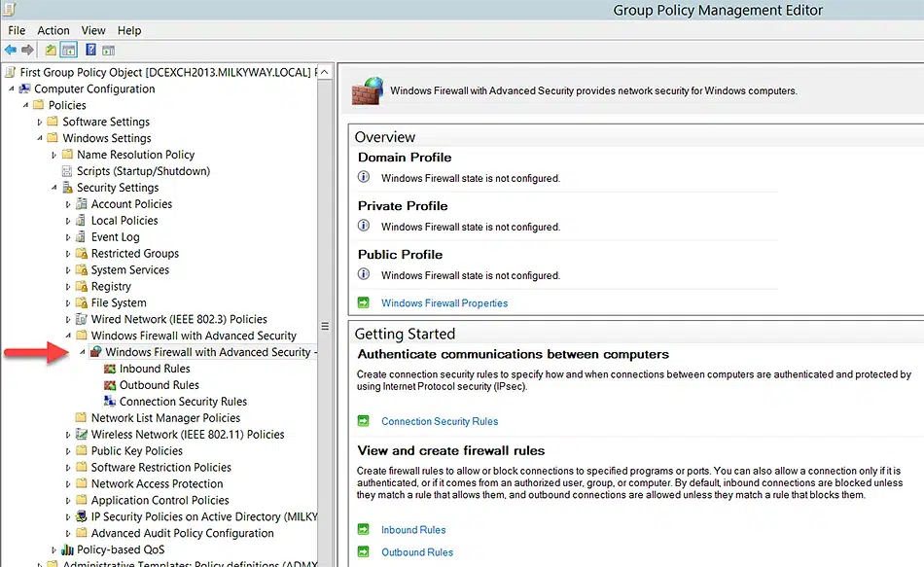Screen dimensions: 924x567
Task: Select Network List Manager Policies item
Action: (165, 418)
